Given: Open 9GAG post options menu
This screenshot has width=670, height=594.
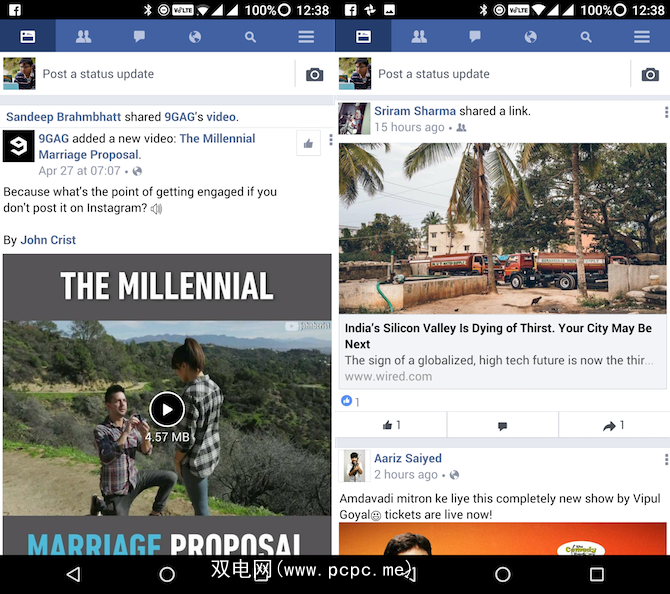Looking at the screenshot, I should tap(330, 140).
